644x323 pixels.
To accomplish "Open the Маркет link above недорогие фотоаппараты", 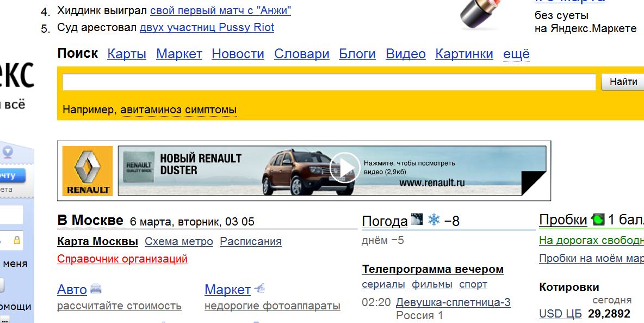I will pyautogui.click(x=227, y=289).
